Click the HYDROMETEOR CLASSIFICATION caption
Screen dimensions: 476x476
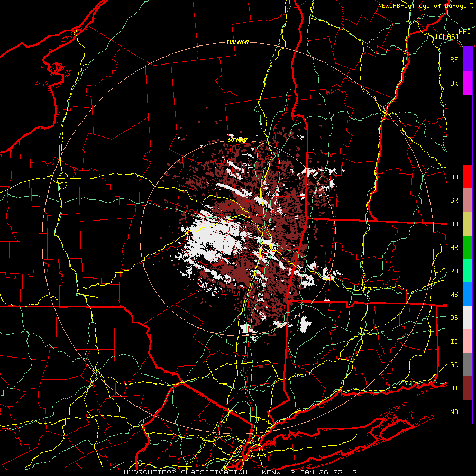click(x=186, y=472)
